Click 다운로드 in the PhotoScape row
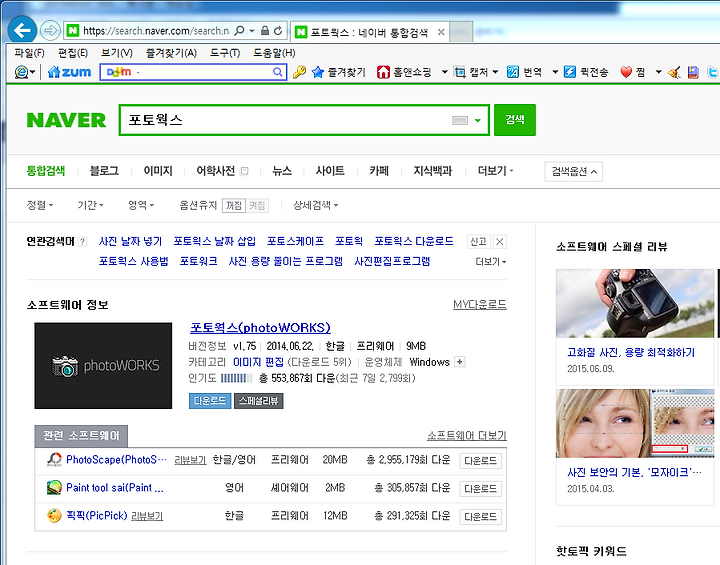The height and width of the screenshot is (565, 720). [480, 461]
